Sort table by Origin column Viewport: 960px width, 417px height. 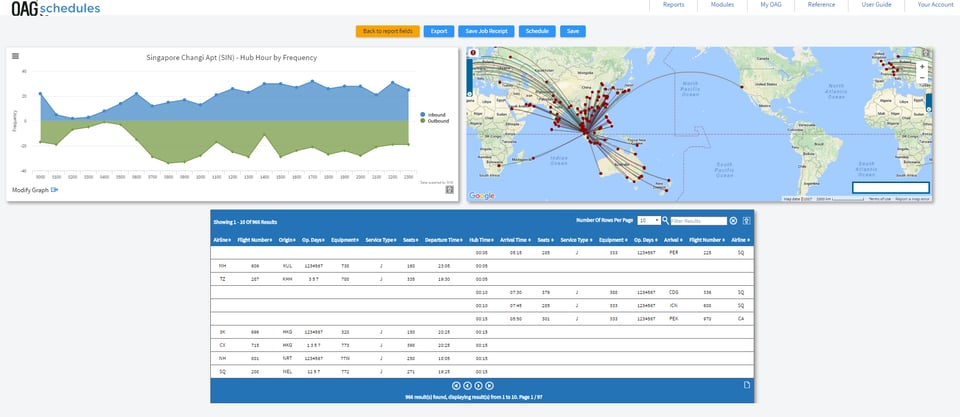[287, 241]
